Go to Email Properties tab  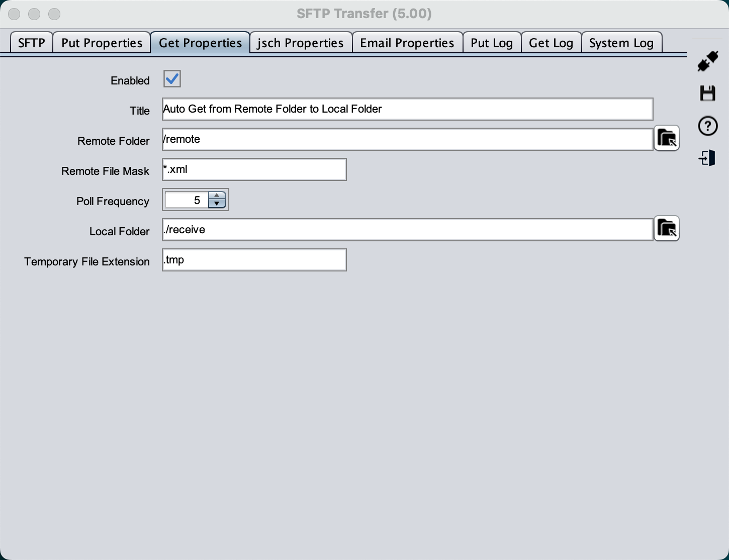407,43
